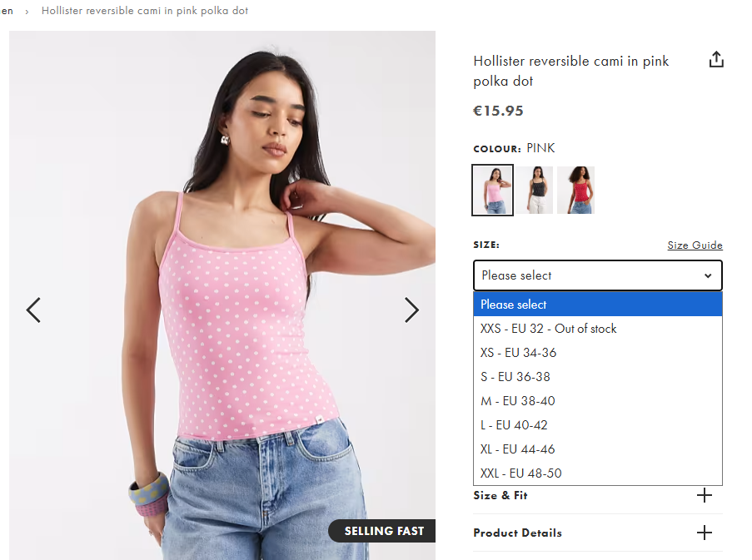Pick the highlighted Please select option
Viewport: 752px width, 560px height.
pos(598,305)
